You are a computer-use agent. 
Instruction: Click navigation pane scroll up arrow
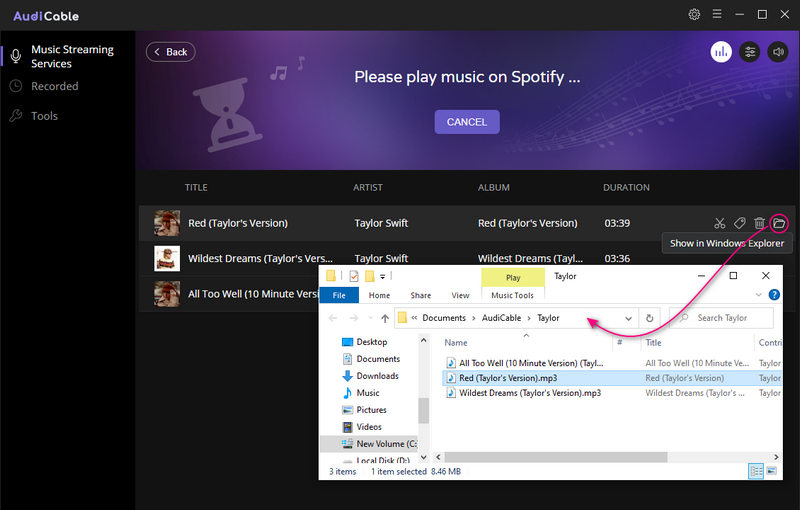click(x=423, y=340)
